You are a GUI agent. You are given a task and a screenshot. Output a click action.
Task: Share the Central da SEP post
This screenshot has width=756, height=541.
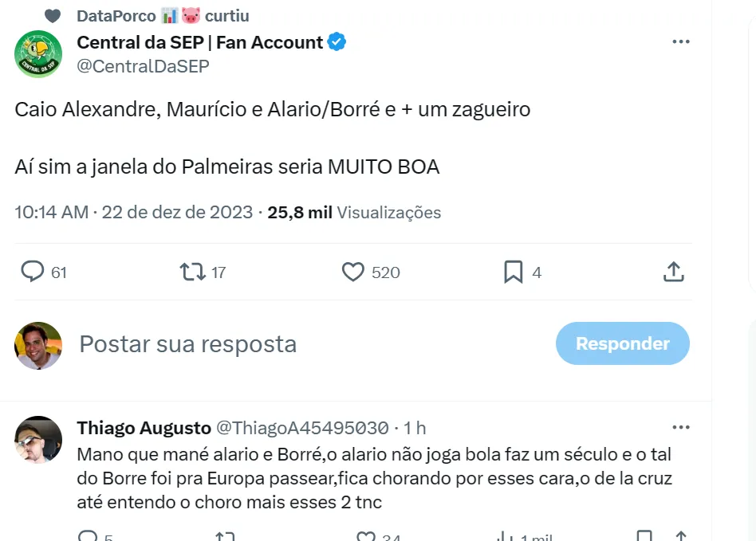coord(673,272)
